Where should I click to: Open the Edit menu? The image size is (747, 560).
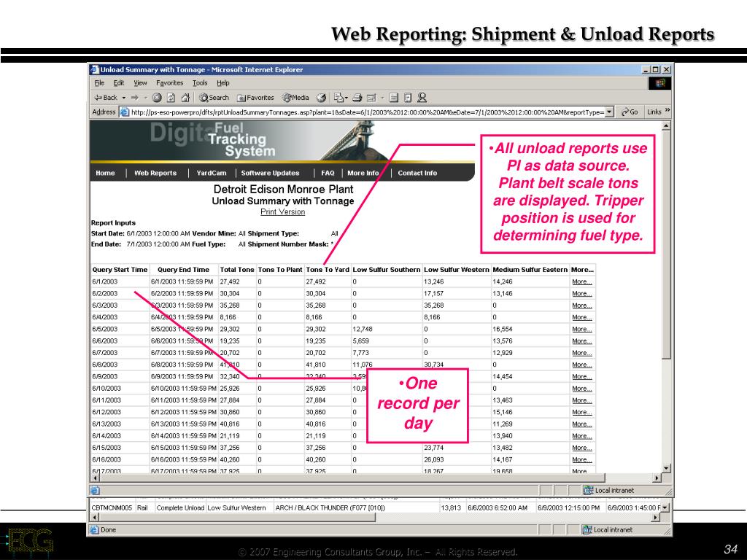[119, 83]
